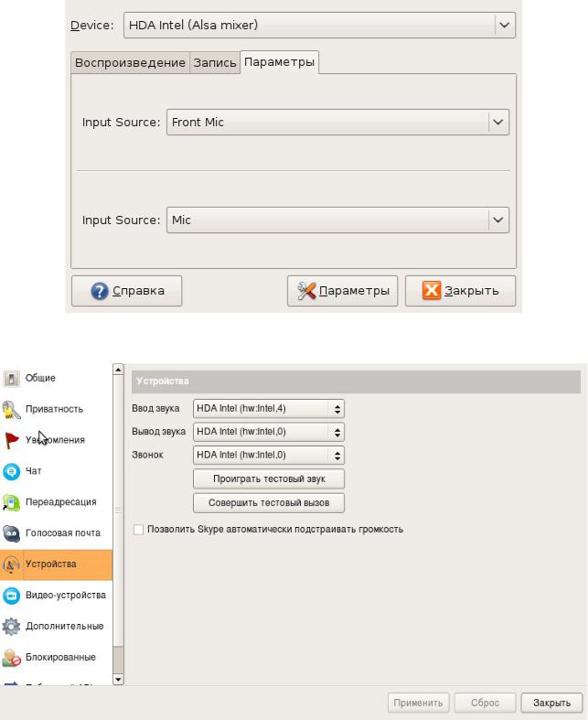This screenshot has width=588, height=720.
Task: Close Skype options with bottom Закрыть button
Action: point(551,703)
